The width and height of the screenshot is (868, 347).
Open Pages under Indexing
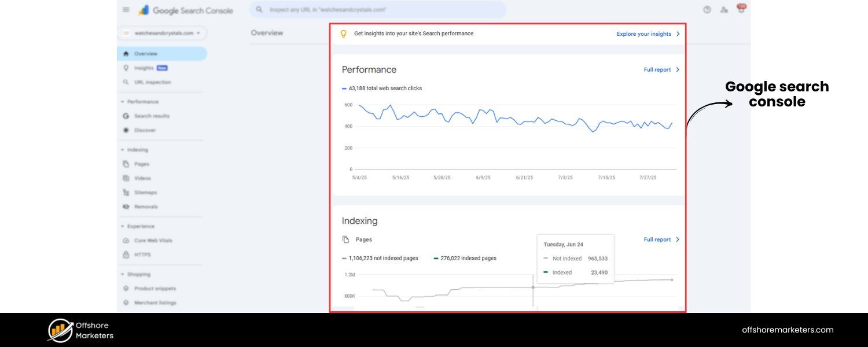pyautogui.click(x=141, y=164)
